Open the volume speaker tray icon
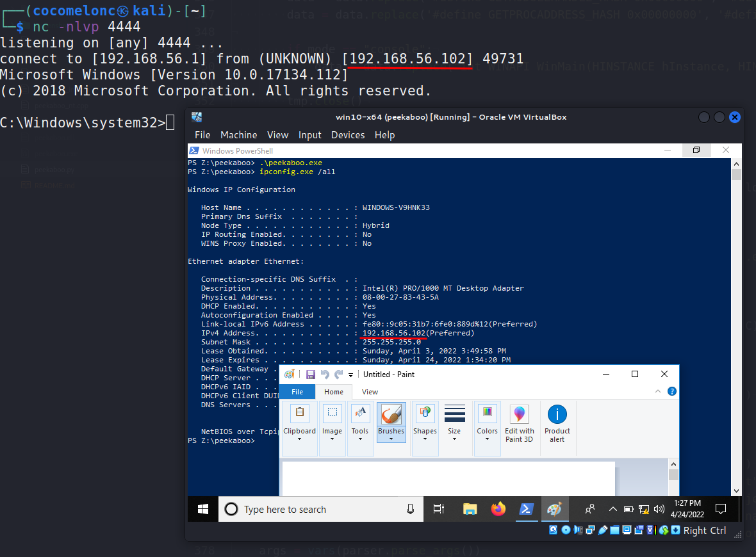The width and height of the screenshot is (756, 557). point(659,509)
